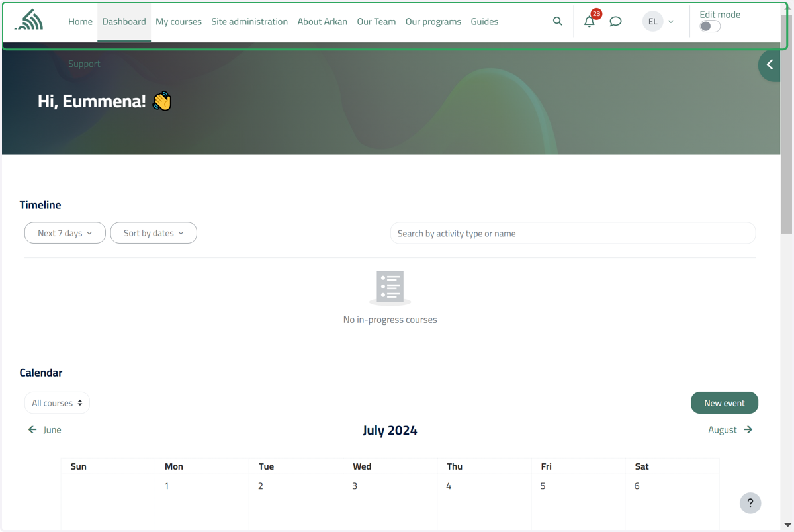Screen dimensions: 794x532
Task: Open the help question mark button
Action: [x=750, y=503]
